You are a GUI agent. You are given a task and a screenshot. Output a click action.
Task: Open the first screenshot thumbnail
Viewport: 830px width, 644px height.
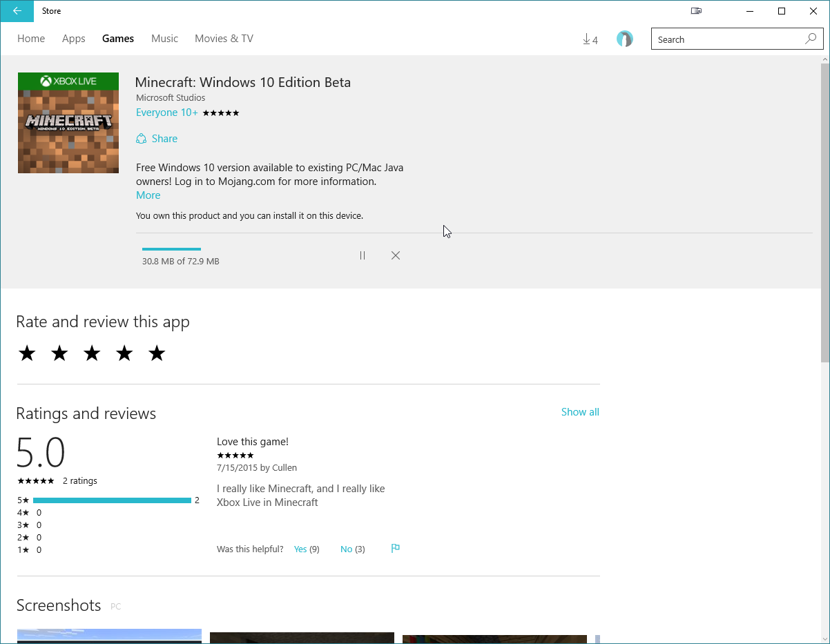pos(110,636)
